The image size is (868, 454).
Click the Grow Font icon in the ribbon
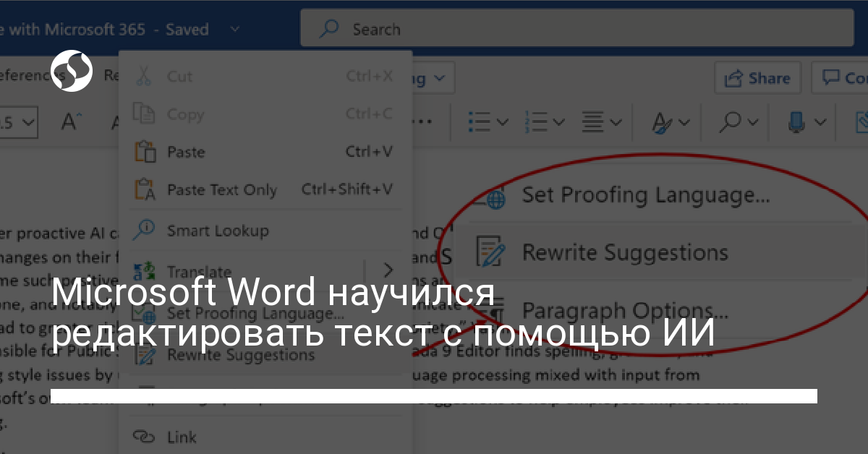point(70,121)
